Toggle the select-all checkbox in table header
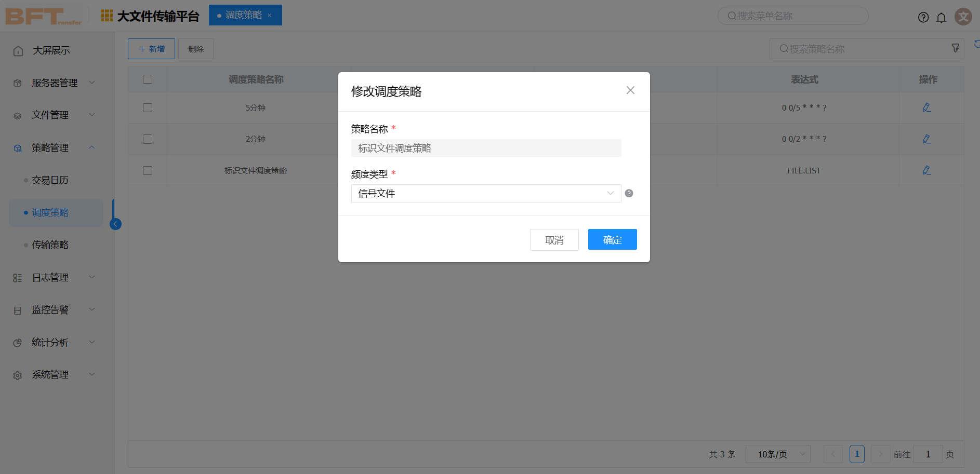The height and width of the screenshot is (474, 980). tap(148, 79)
